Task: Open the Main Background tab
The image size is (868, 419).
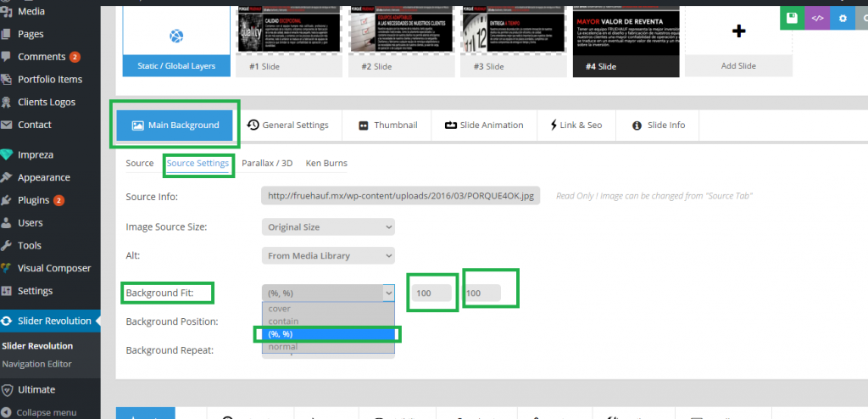Action: (176, 125)
